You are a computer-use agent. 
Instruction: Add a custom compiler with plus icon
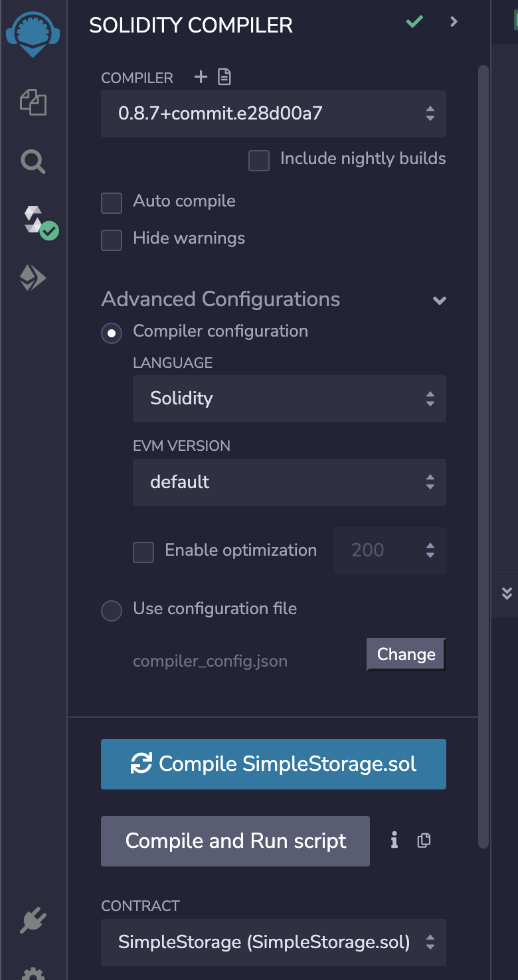[201, 77]
